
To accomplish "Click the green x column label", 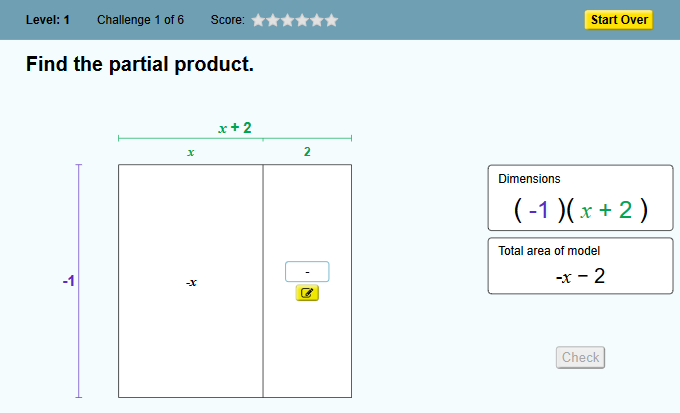I will (191, 152).
